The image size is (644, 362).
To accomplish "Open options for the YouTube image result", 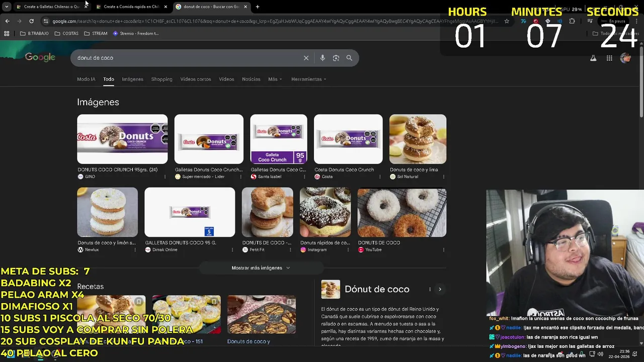I will (x=443, y=250).
